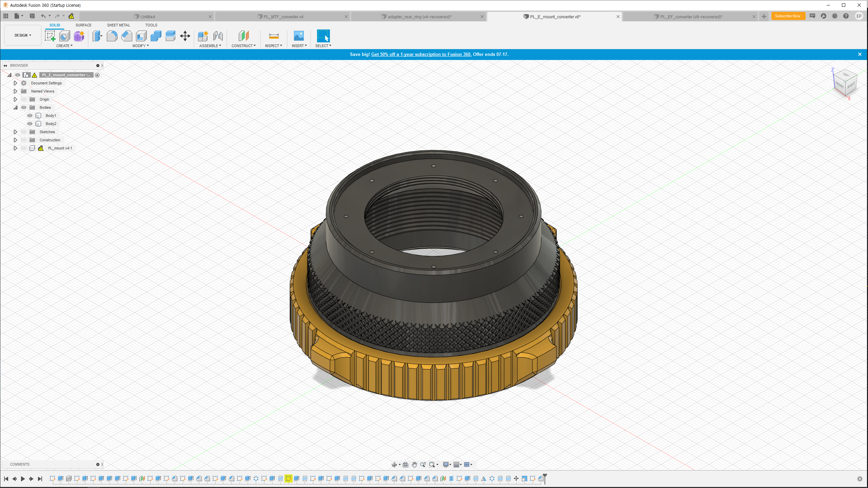Open the Joint tool in Assemble

click(218, 36)
